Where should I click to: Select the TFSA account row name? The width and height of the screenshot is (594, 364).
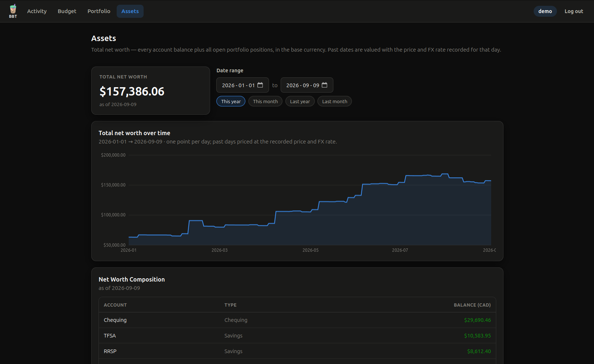point(110,336)
